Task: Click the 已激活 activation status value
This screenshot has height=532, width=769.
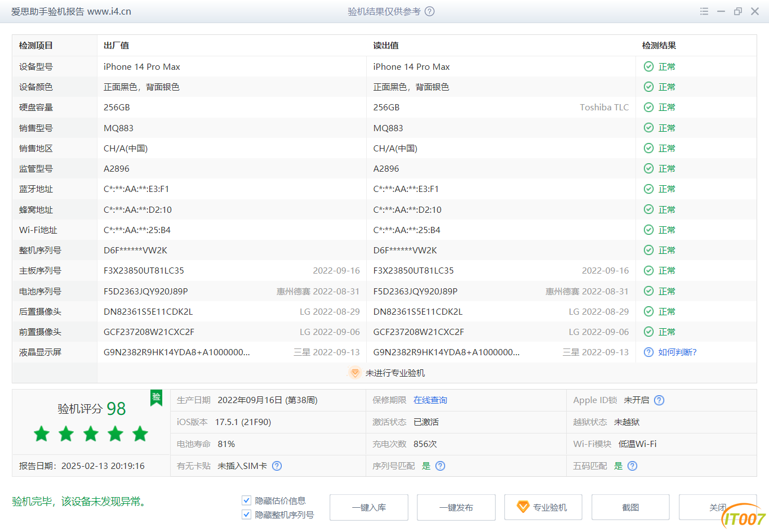Action: pyautogui.click(x=426, y=422)
